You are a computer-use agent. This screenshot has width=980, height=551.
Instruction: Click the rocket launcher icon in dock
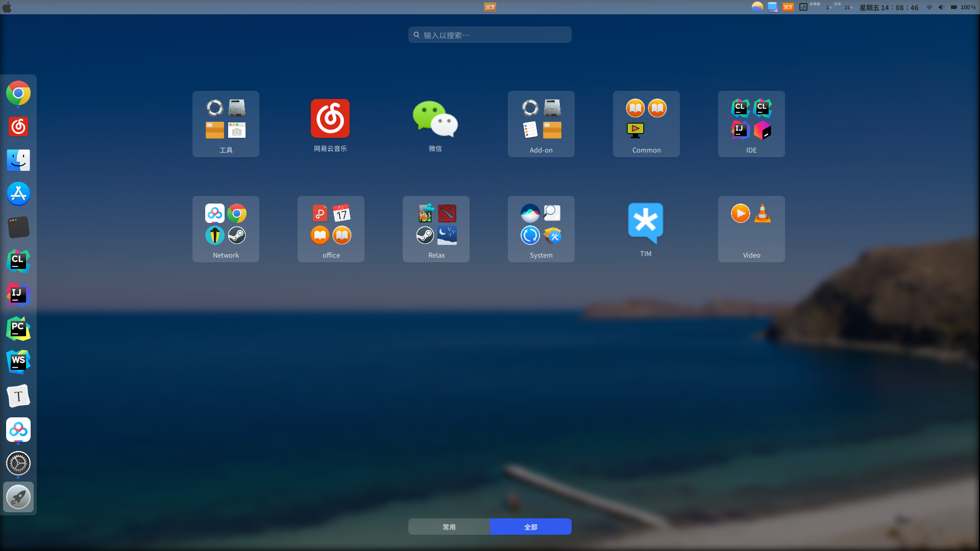[x=18, y=497]
